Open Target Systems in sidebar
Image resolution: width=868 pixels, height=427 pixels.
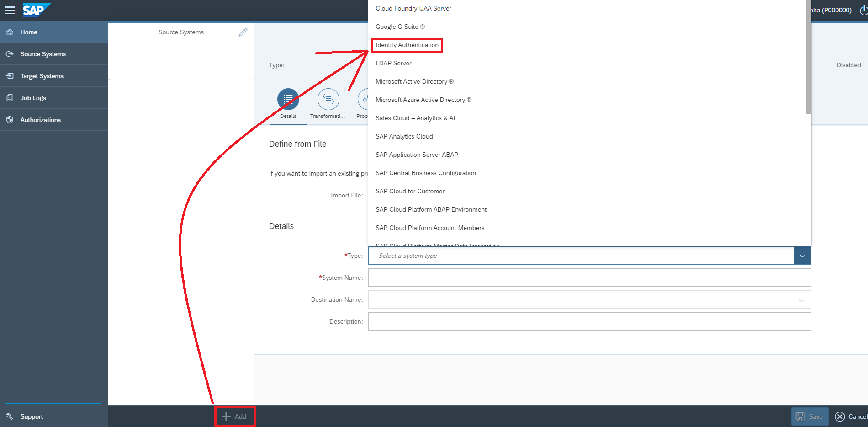[x=54, y=76]
